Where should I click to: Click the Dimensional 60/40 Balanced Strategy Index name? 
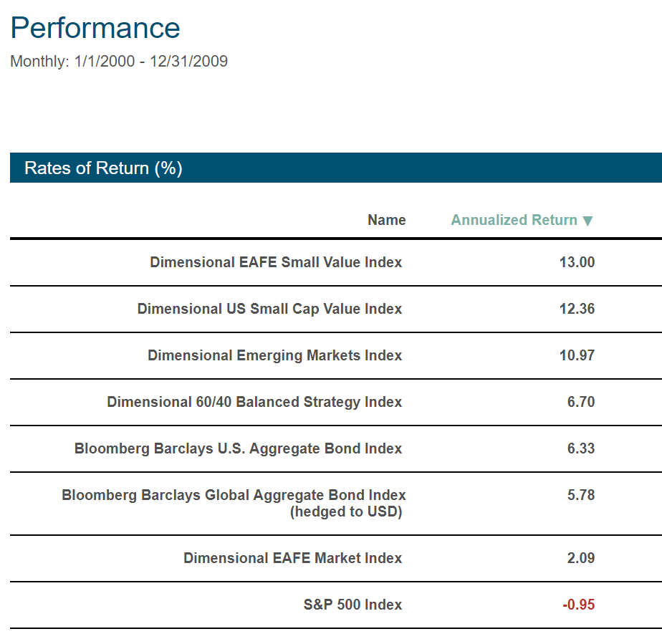(254, 402)
